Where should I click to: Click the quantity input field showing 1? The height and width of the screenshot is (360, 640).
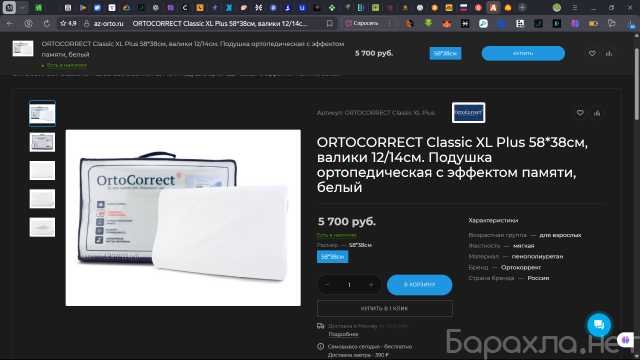point(349,284)
